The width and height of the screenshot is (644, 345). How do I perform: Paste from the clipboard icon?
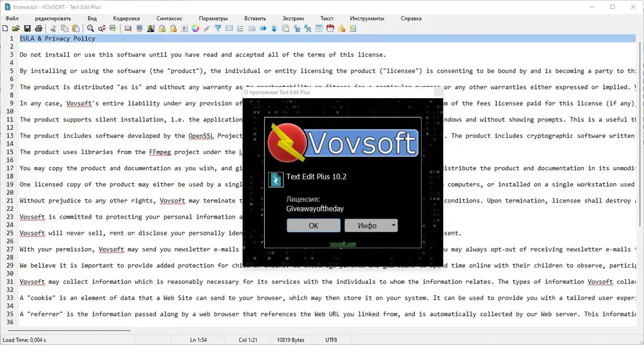point(76,28)
